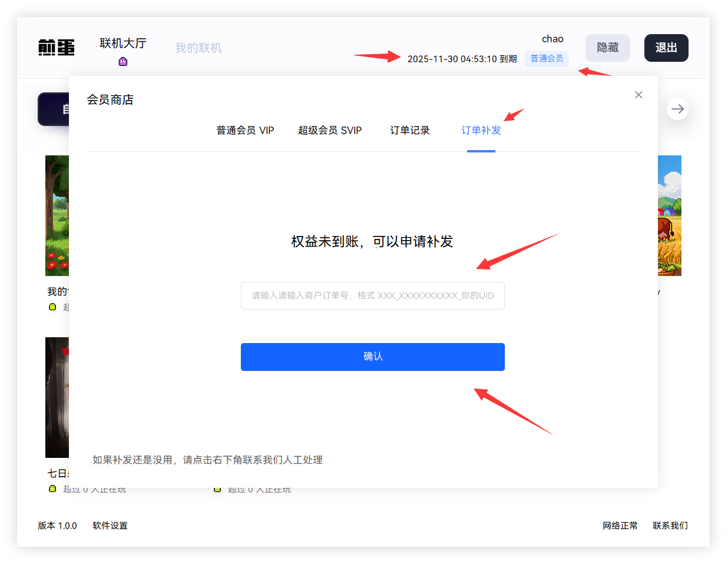Focus the merchant order number input field
Viewport: 728px width, 565px height.
click(372, 295)
